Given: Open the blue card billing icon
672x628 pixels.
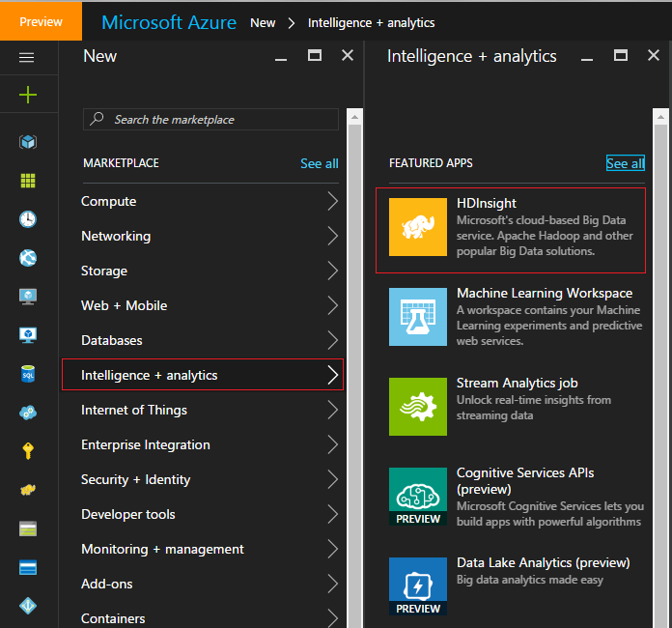Looking at the screenshot, I should [x=28, y=567].
